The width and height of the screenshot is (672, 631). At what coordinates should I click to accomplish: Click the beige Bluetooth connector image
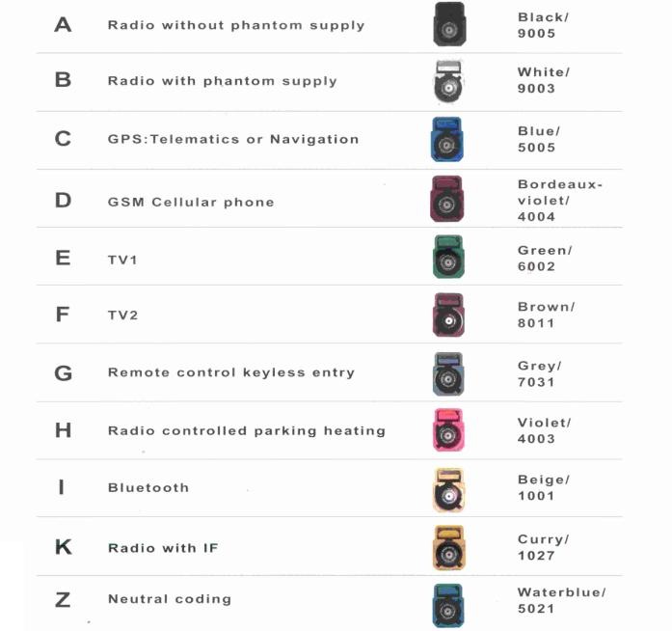[448, 490]
